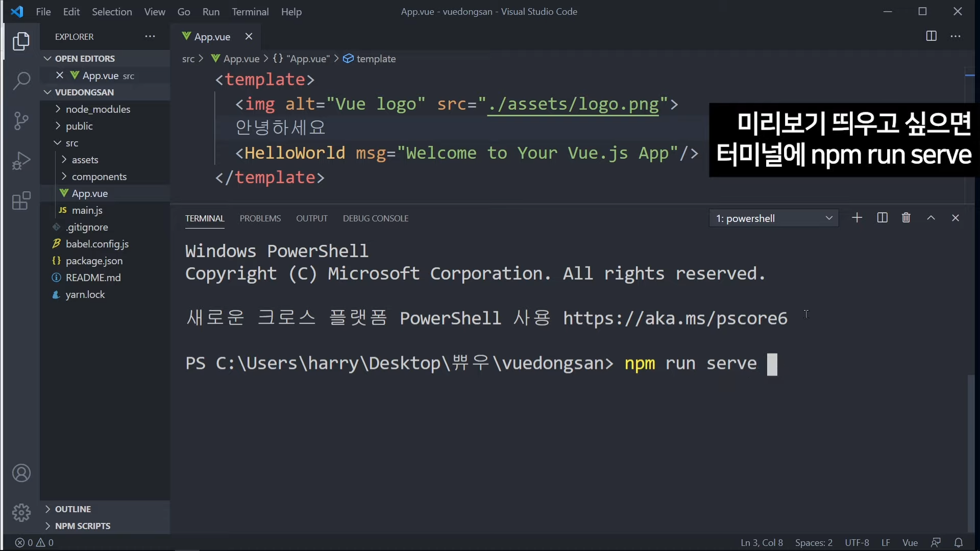This screenshot has width=980, height=551.
Task: Open the Search view in activity bar
Action: click(x=21, y=81)
